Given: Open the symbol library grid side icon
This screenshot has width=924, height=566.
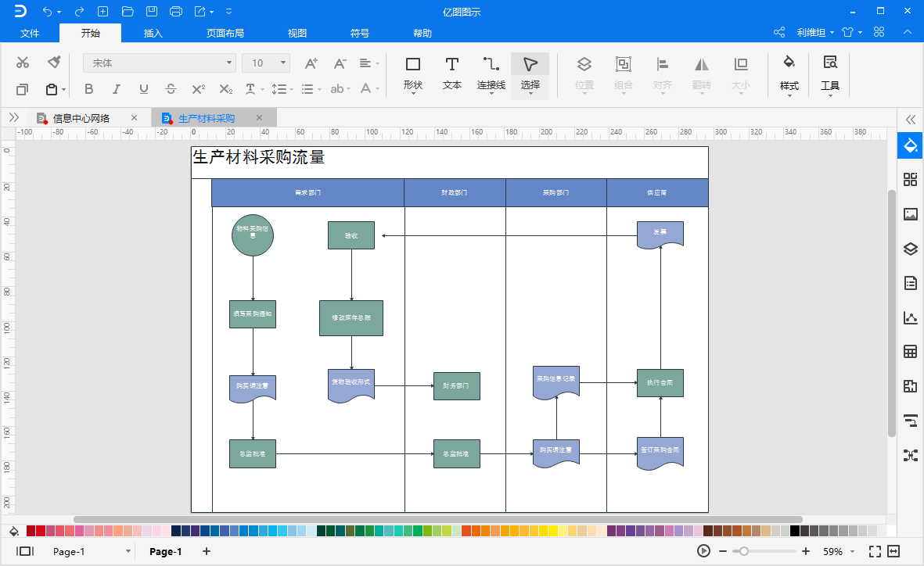Looking at the screenshot, I should tap(911, 180).
